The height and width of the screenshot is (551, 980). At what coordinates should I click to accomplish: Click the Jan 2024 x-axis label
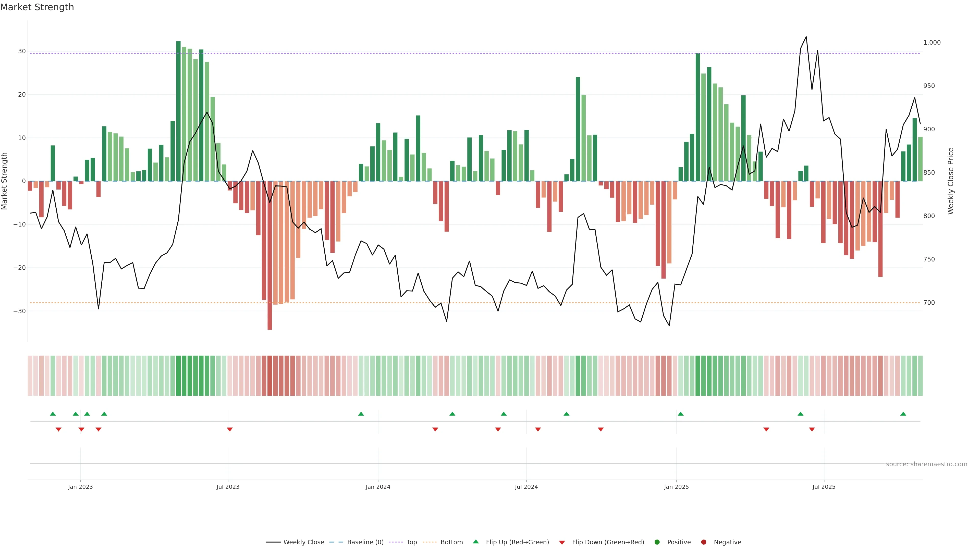coord(378,487)
